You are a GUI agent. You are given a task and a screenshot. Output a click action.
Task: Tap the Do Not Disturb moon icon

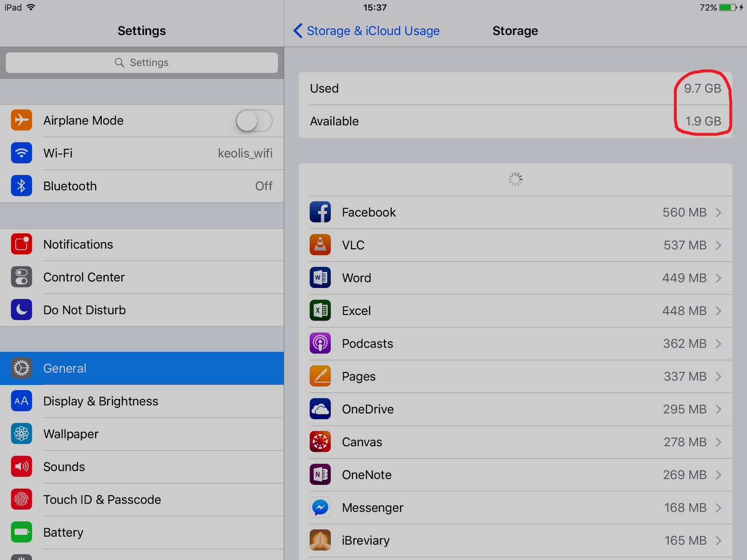[x=21, y=309]
